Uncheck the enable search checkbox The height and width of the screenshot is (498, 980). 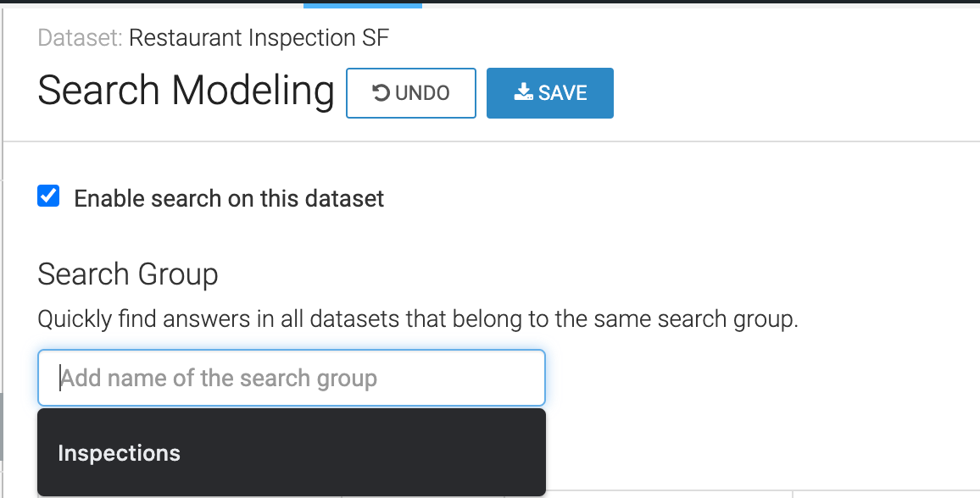48,197
